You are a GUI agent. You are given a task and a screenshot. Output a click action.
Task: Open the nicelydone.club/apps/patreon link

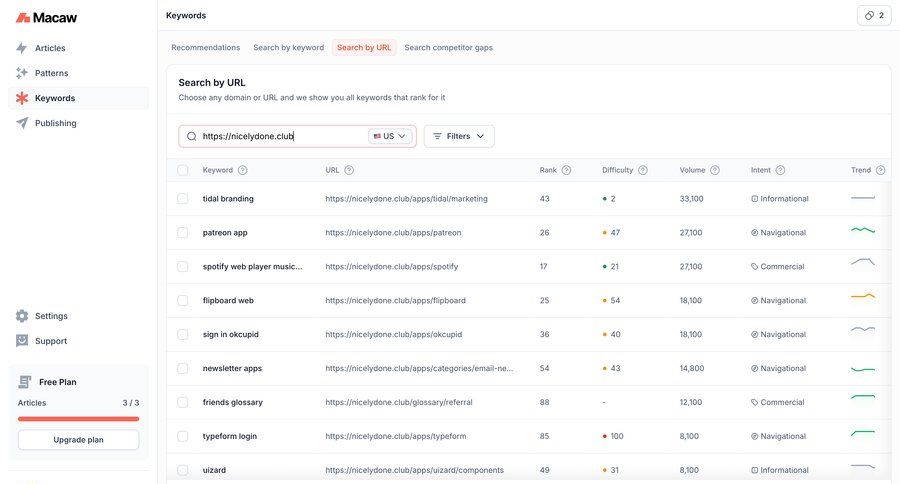click(x=393, y=233)
